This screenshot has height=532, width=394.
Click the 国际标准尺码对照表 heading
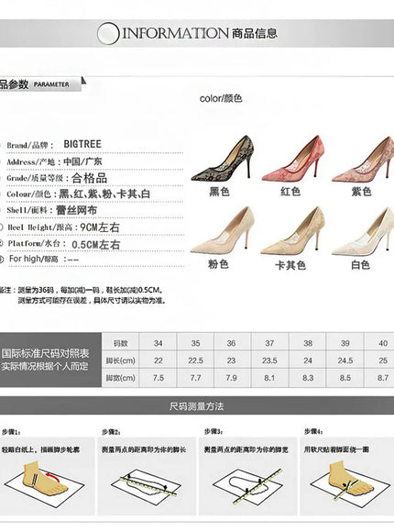click(x=45, y=353)
